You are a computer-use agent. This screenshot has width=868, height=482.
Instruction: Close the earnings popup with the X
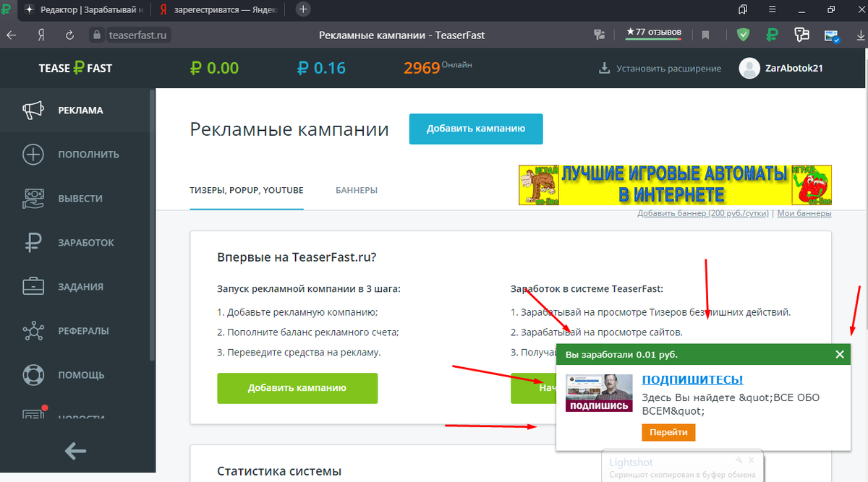pyautogui.click(x=840, y=354)
